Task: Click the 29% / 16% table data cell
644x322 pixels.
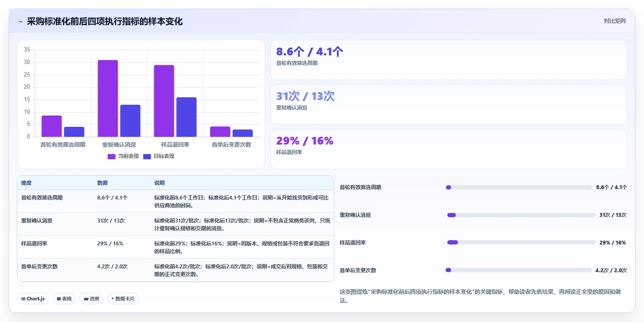Action: click(110, 243)
